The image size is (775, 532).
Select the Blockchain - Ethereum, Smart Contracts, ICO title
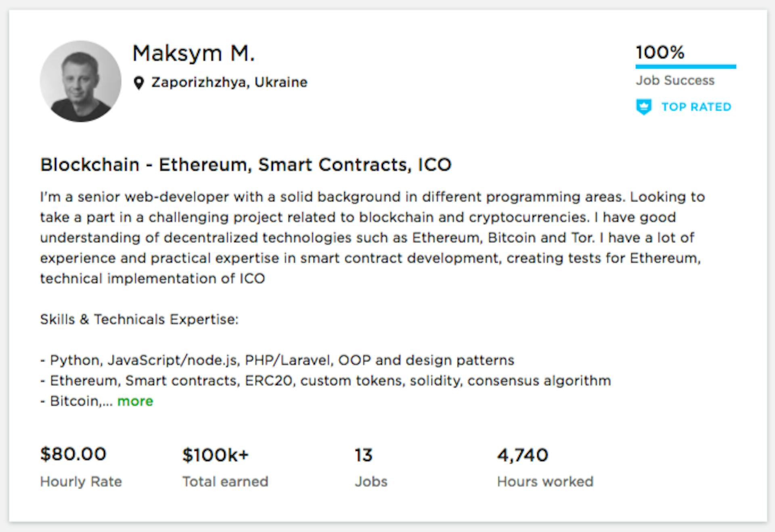point(246,165)
